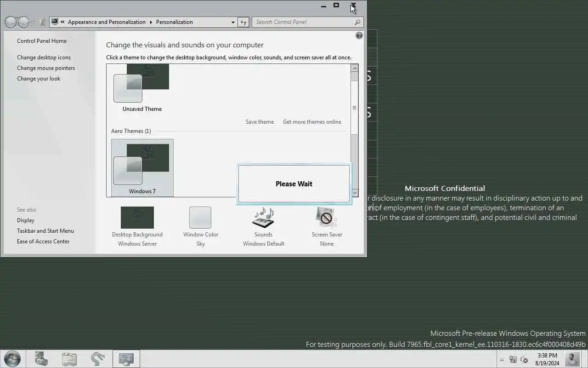
Task: Click the Please Wait message box
Action: [294, 184]
